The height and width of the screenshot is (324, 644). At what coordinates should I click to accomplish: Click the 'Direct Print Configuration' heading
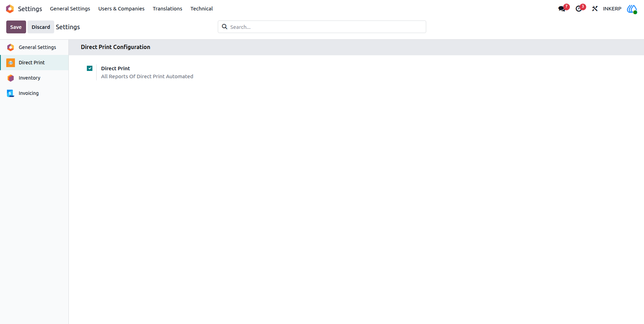pyautogui.click(x=116, y=47)
